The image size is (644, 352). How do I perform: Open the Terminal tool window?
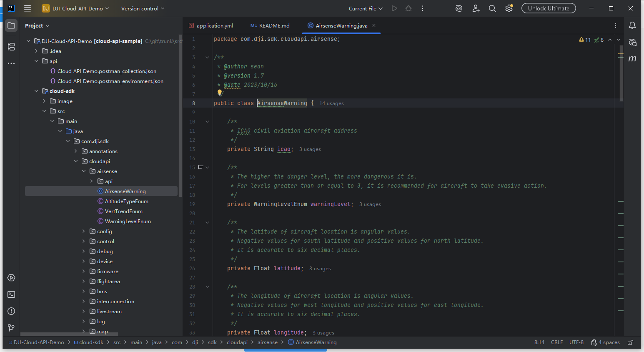coord(11,294)
